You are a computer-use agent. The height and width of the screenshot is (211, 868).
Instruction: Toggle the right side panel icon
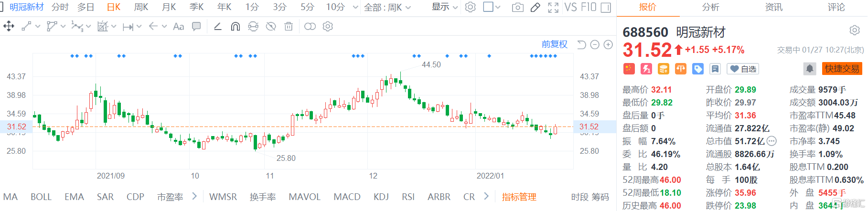coord(606,7)
